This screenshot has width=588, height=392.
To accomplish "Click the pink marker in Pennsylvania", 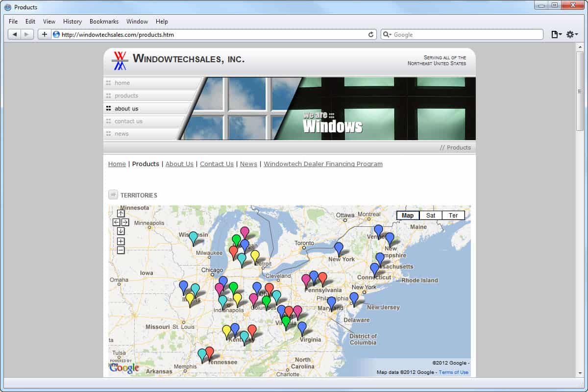I will pos(306,280).
